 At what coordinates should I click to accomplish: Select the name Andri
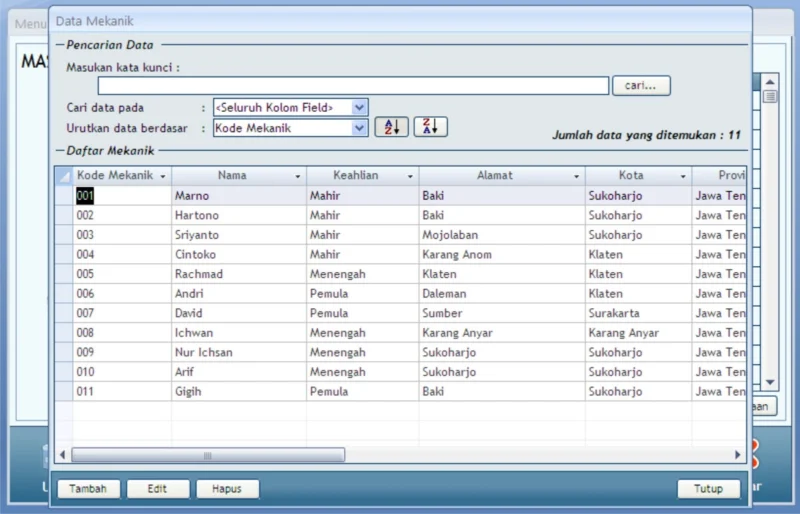coord(189,293)
